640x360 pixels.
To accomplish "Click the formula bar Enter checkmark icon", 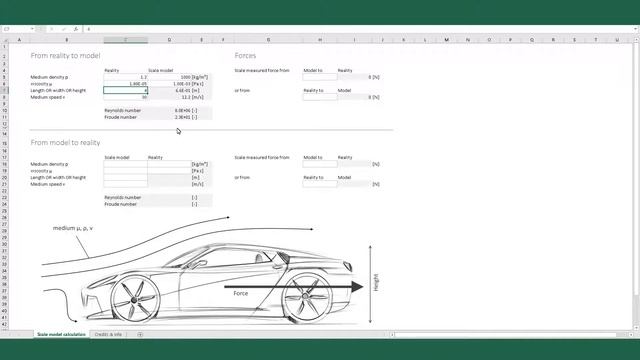I will (x=64, y=29).
